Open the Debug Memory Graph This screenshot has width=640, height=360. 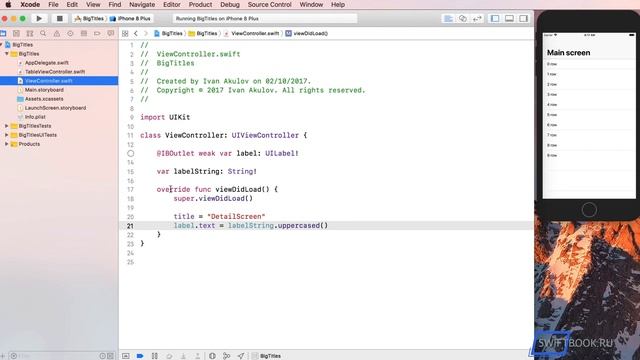[x=227, y=356]
